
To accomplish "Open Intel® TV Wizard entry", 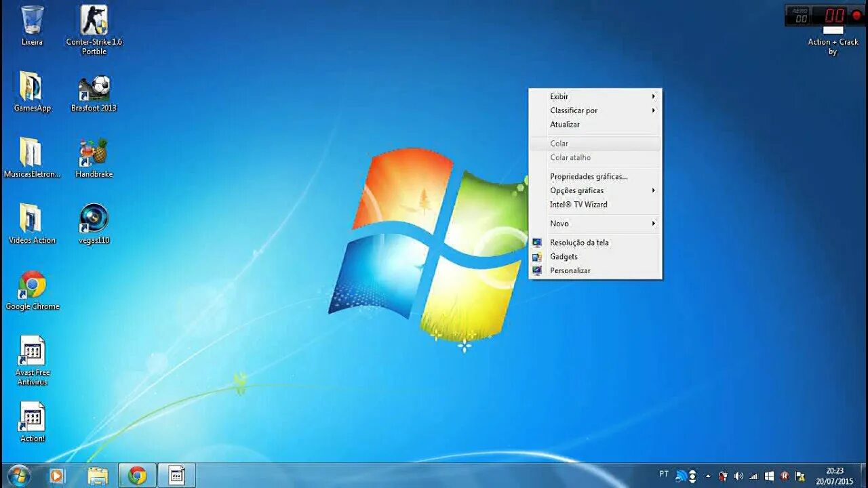I will click(595, 205).
